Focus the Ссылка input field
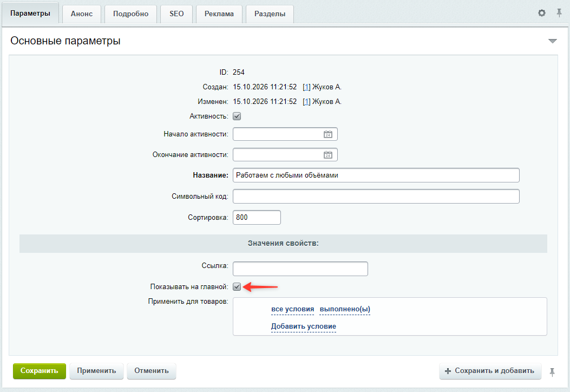 click(300, 269)
